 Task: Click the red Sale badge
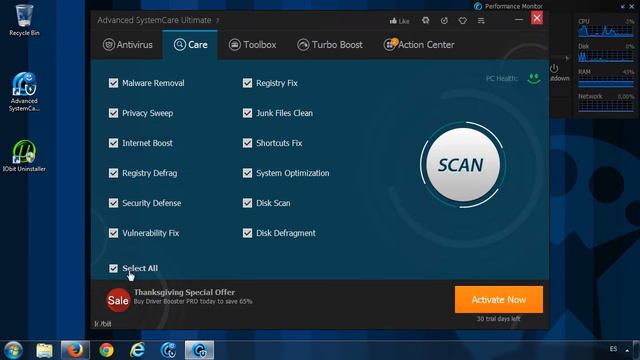click(x=118, y=300)
